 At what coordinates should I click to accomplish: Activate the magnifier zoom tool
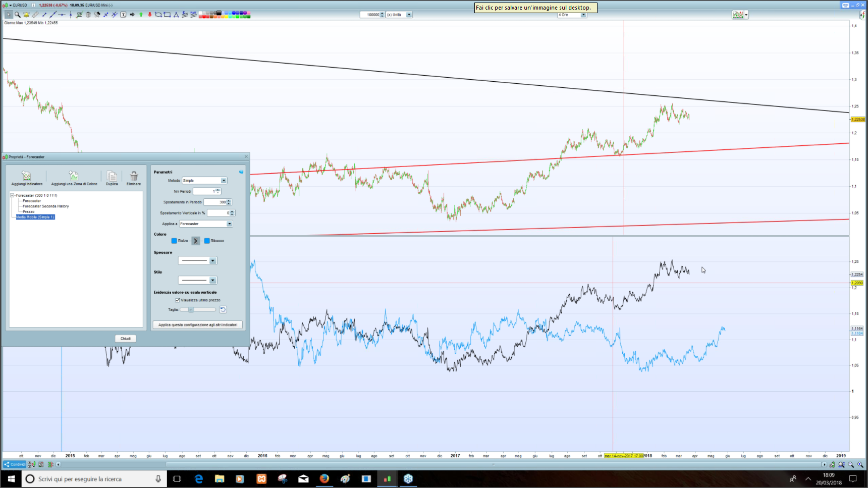click(17, 15)
